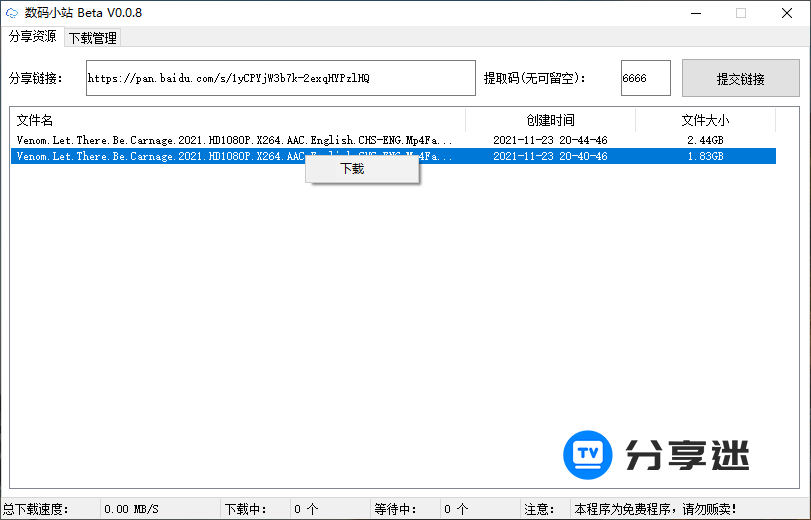811x520 pixels.
Task: Choose 下载 from the context menu
Action: pos(353,170)
